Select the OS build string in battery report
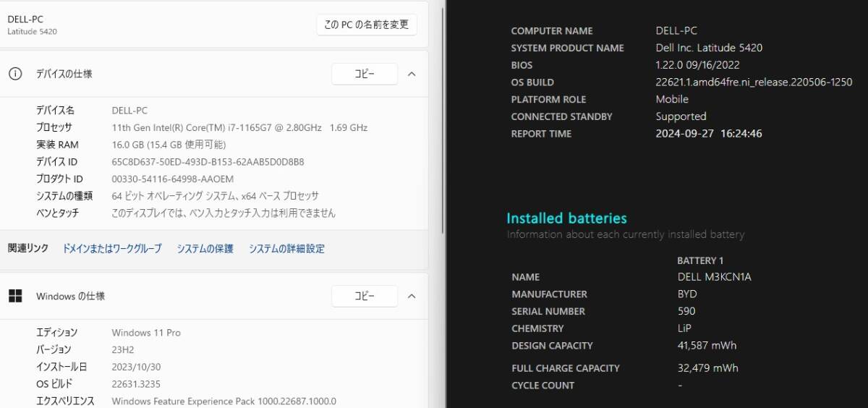 click(754, 82)
